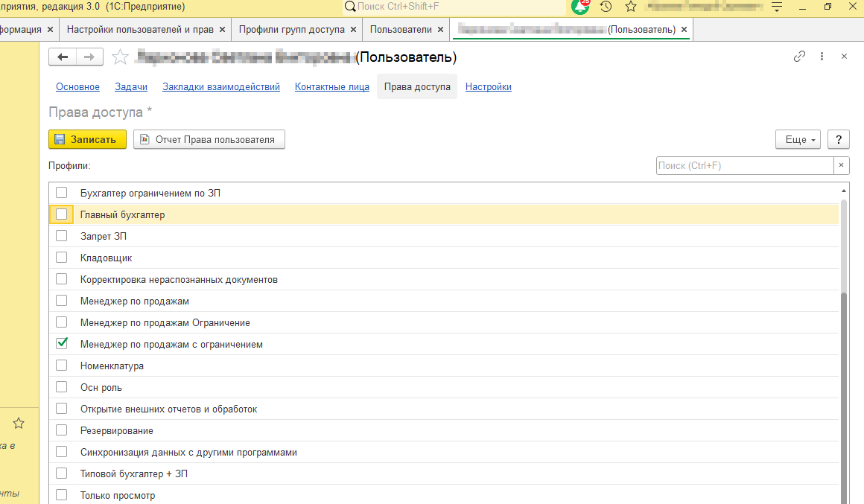Open favorites star in title bar
The width and height of the screenshot is (864, 504).
tap(631, 7)
